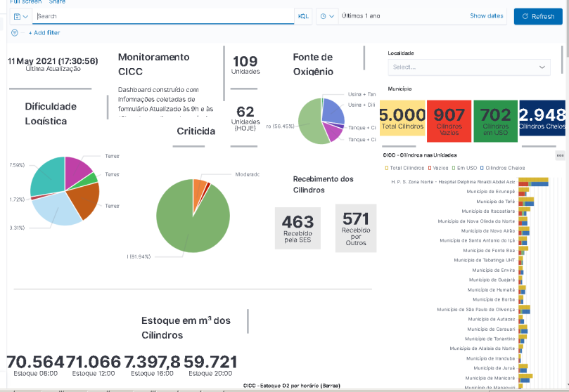Click the Município de Eirunepé label

coord(491,192)
